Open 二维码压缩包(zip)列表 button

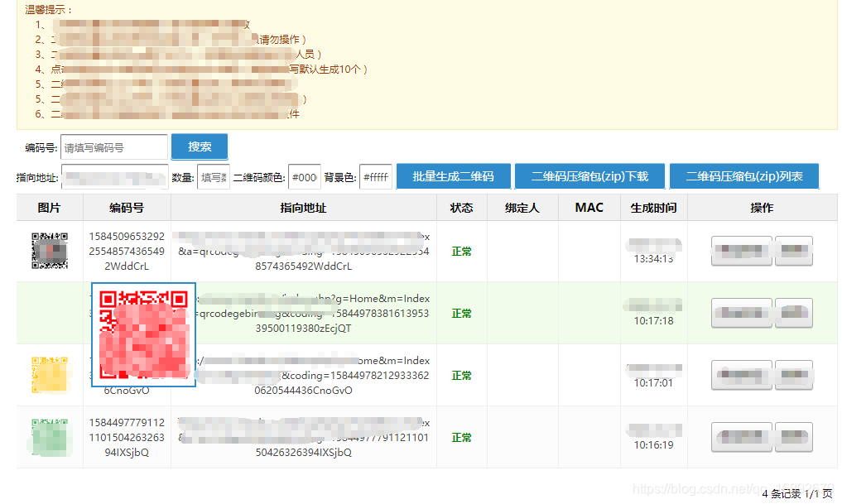(744, 176)
